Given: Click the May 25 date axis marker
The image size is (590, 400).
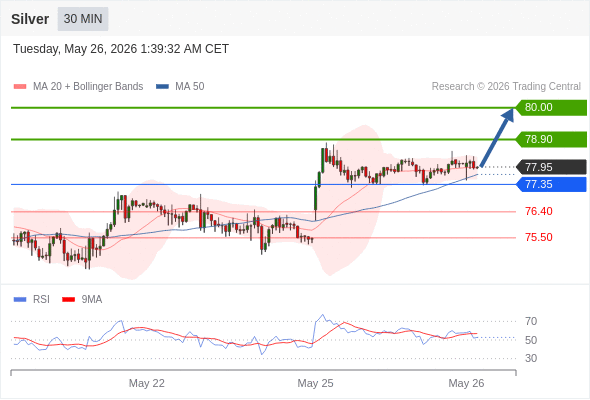Looking at the screenshot, I should (x=315, y=383).
